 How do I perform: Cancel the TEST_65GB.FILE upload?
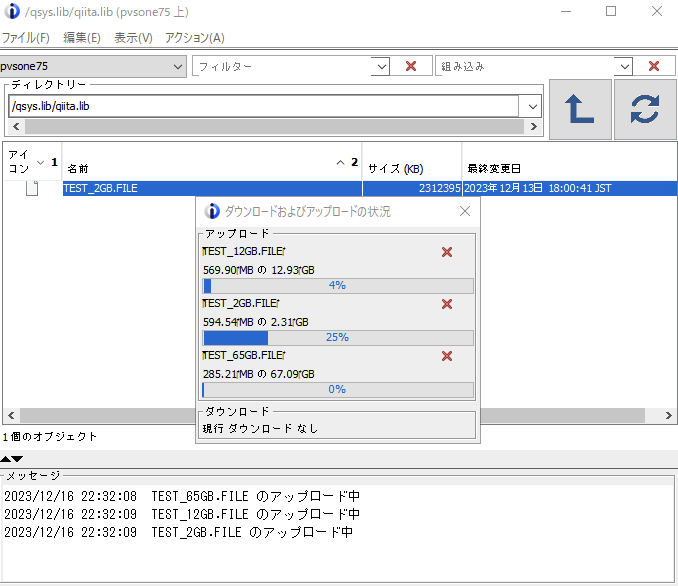point(447,356)
